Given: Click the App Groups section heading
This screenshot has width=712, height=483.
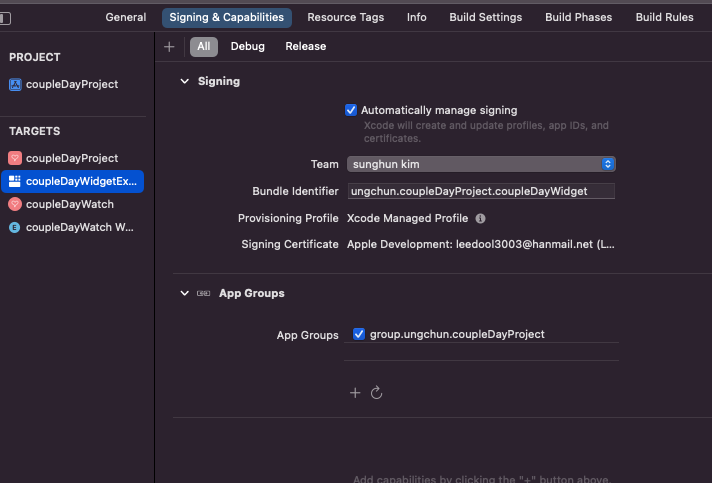Looking at the screenshot, I should (x=252, y=293).
